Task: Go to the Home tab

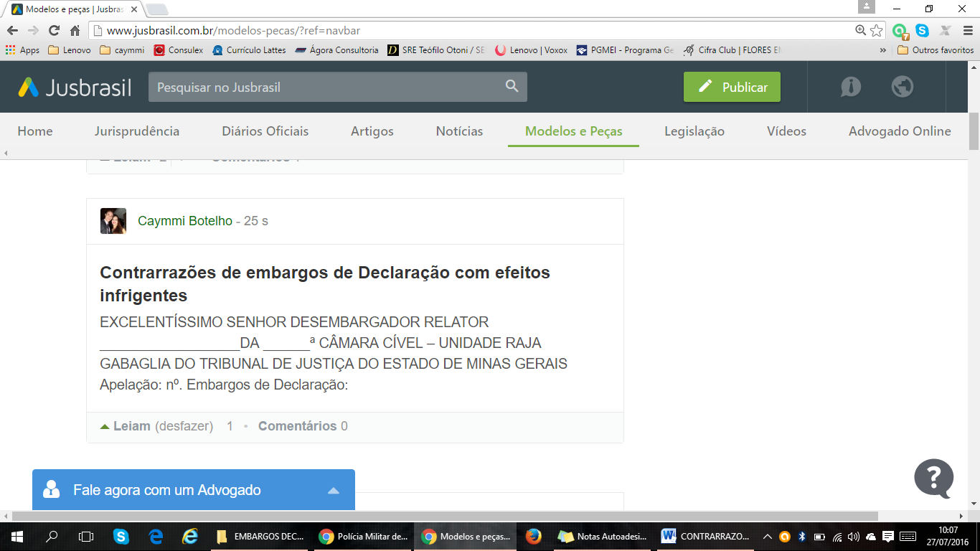Action: pos(35,131)
